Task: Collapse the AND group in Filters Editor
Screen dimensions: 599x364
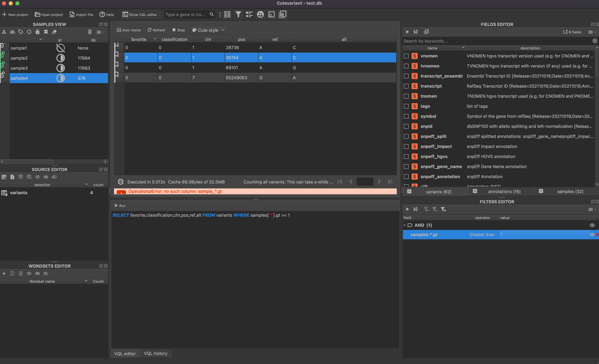Action: tap(405, 225)
